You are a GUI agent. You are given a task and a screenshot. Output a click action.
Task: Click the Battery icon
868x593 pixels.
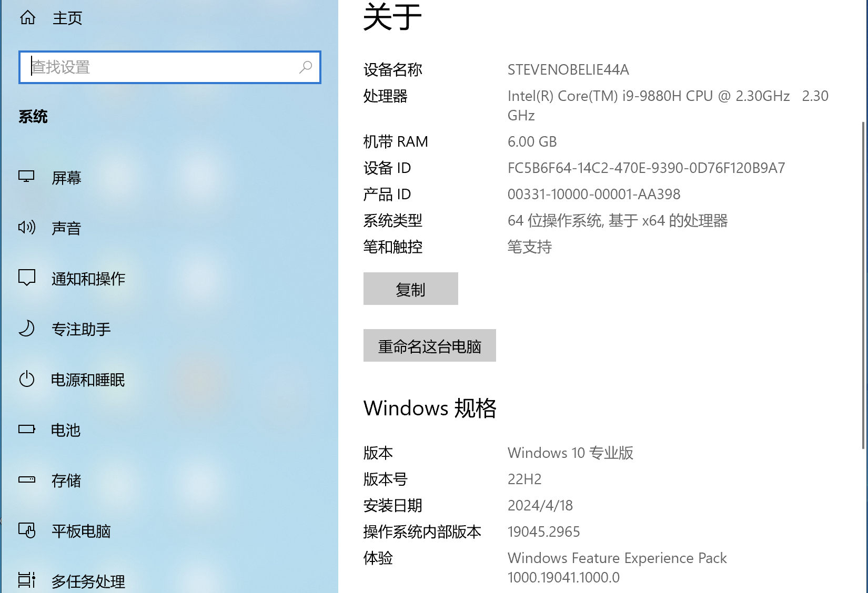click(26, 430)
